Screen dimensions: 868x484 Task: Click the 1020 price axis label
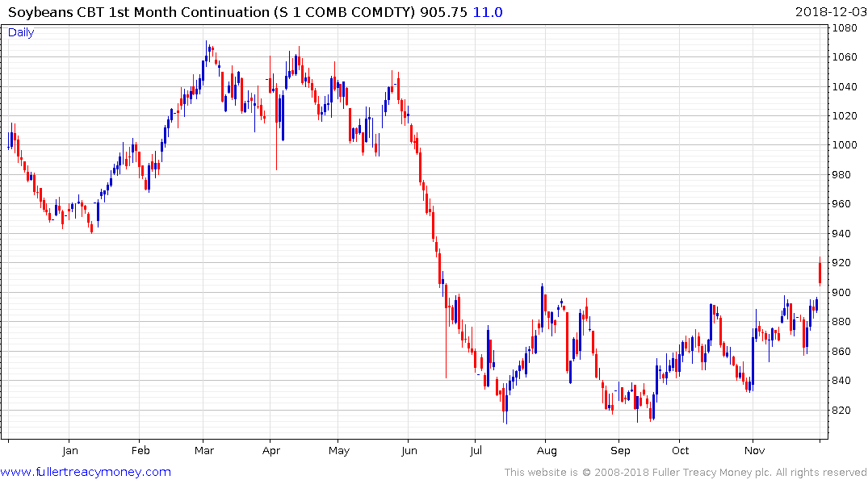845,116
